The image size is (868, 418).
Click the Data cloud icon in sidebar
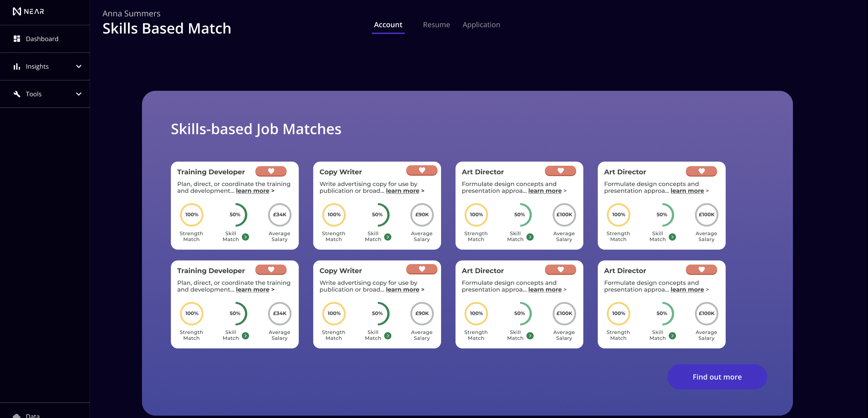pos(16,416)
